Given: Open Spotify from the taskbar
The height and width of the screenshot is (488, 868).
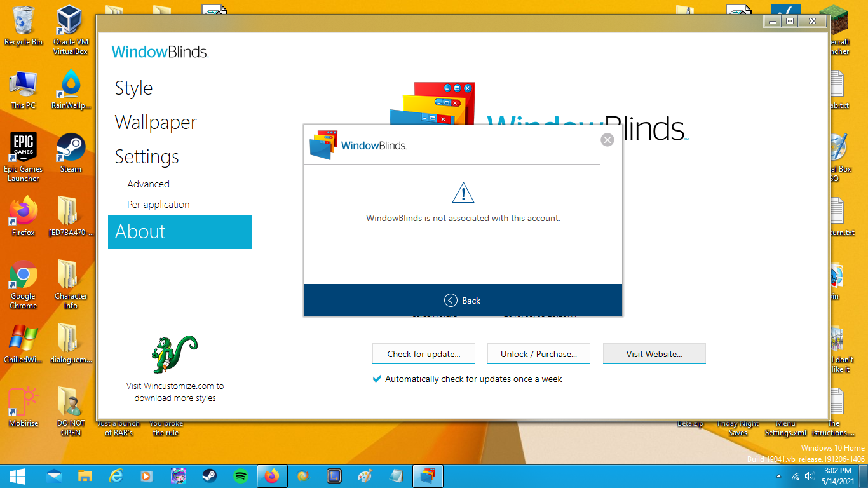Looking at the screenshot, I should 240,476.
